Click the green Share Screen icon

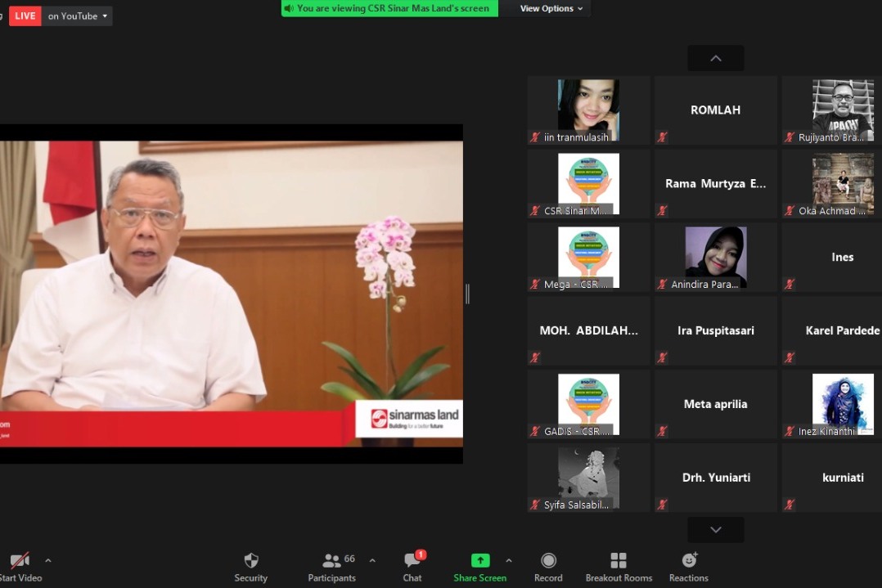pos(480,561)
